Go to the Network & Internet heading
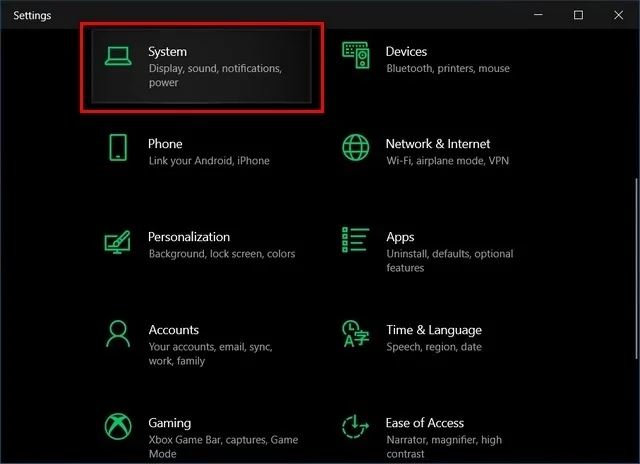The image size is (640, 464). coord(438,144)
